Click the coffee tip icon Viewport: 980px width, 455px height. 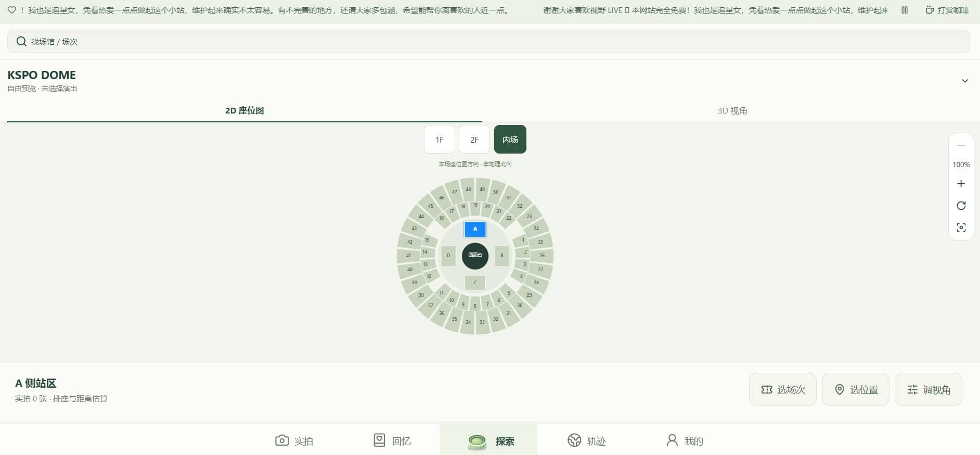coord(930,10)
